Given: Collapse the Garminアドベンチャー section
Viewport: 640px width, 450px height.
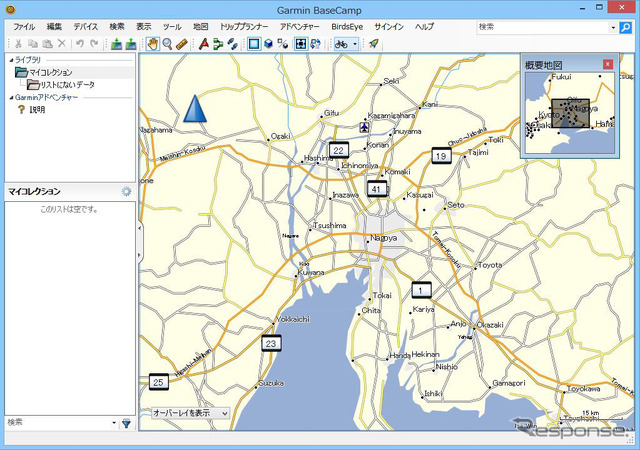Looking at the screenshot, I should pos(11,98).
